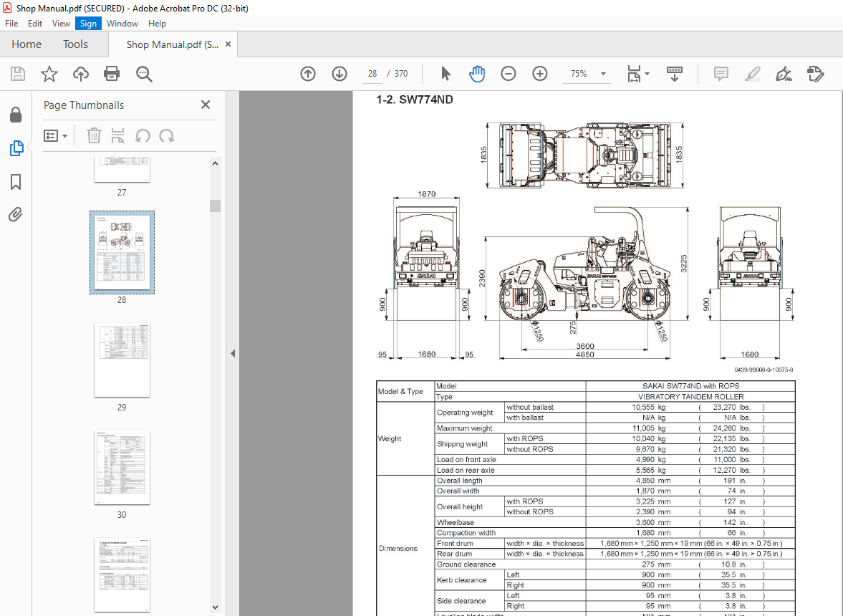Select the Highlight text pen tool

pos(752,74)
